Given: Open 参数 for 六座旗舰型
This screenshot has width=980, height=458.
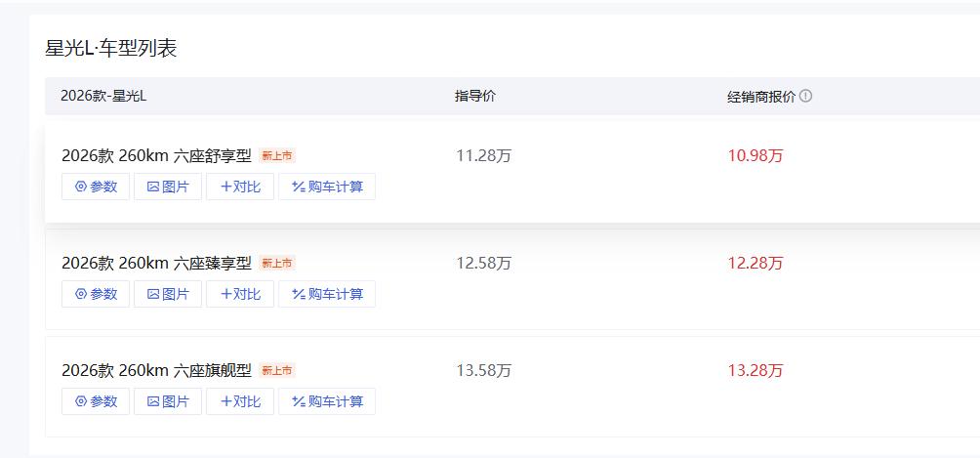Looking at the screenshot, I should point(96,401).
